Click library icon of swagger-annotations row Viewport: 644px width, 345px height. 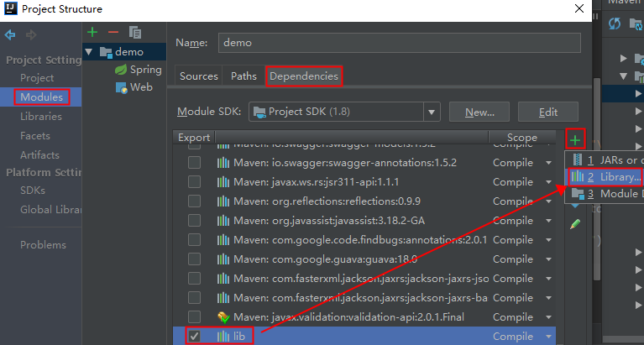223,163
